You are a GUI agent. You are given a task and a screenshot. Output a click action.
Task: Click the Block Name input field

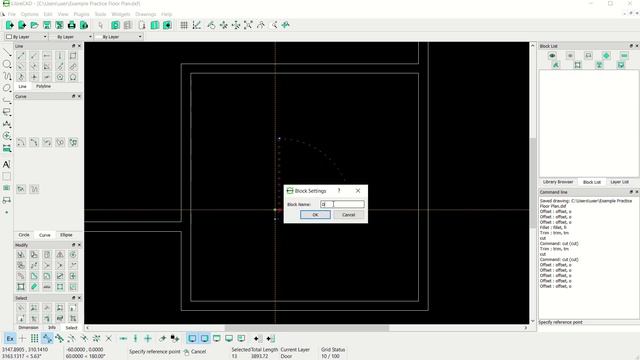point(342,204)
